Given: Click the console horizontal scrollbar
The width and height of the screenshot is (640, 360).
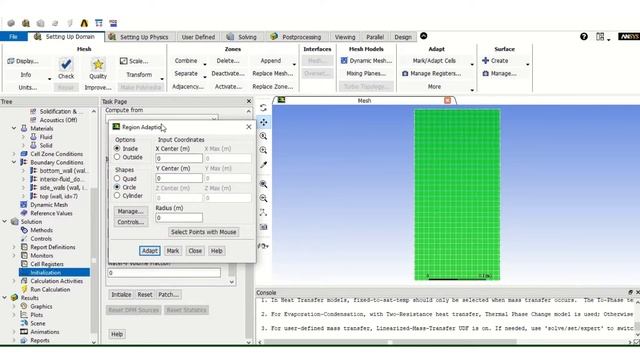Looking at the screenshot, I should point(390,342).
